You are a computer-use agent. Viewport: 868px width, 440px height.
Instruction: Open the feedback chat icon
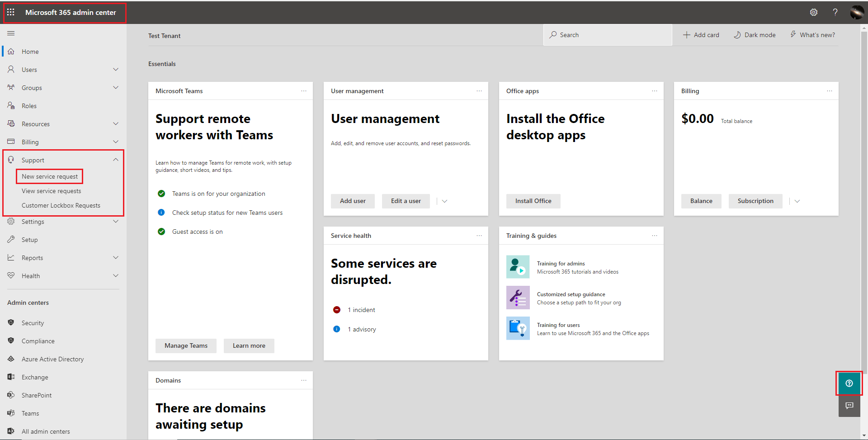tap(849, 406)
